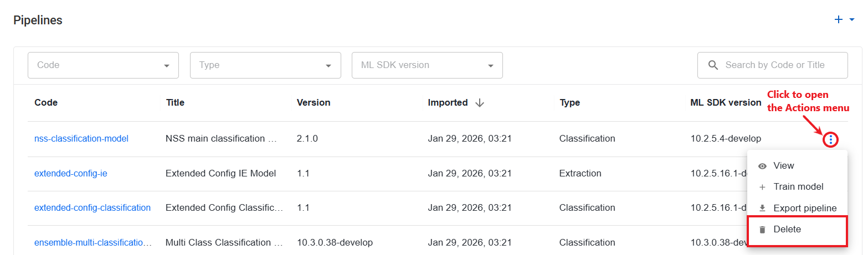Open the extended-config-ie pipeline link
Screen dimensions: 868x255
[x=71, y=173]
